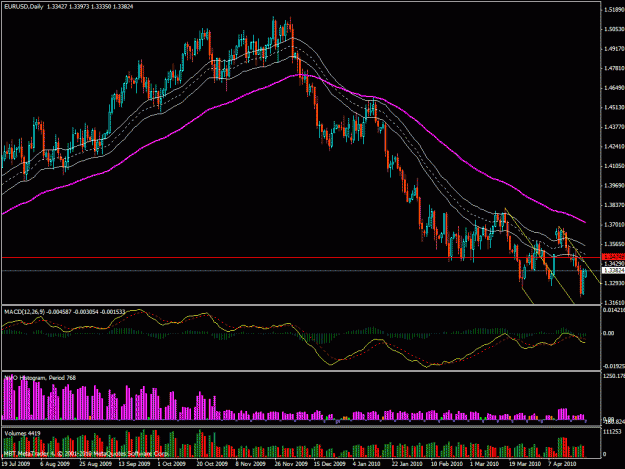625x469 pixels.
Task: Click the 25 Aug 2009 date label
Action: click(x=95, y=464)
